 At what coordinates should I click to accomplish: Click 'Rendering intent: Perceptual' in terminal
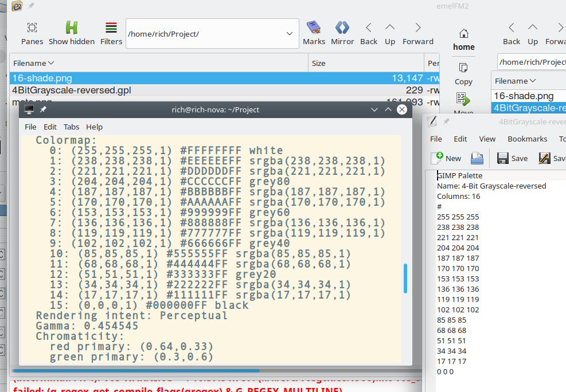[x=131, y=316]
